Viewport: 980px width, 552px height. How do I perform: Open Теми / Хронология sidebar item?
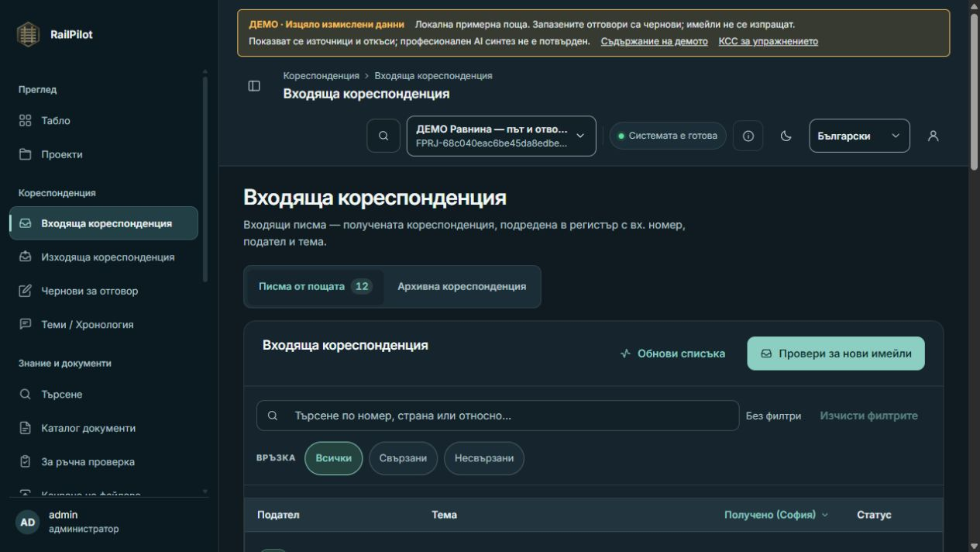pos(104,325)
